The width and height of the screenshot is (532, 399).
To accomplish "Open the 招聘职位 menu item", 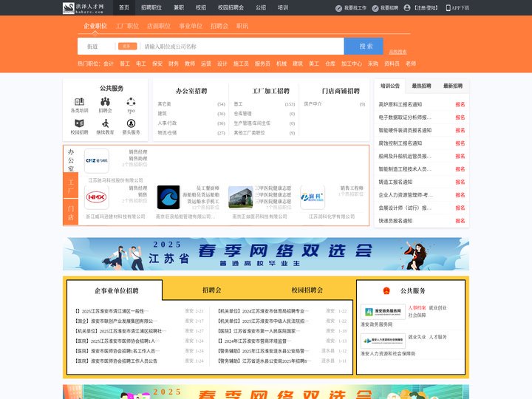I will (151, 7).
